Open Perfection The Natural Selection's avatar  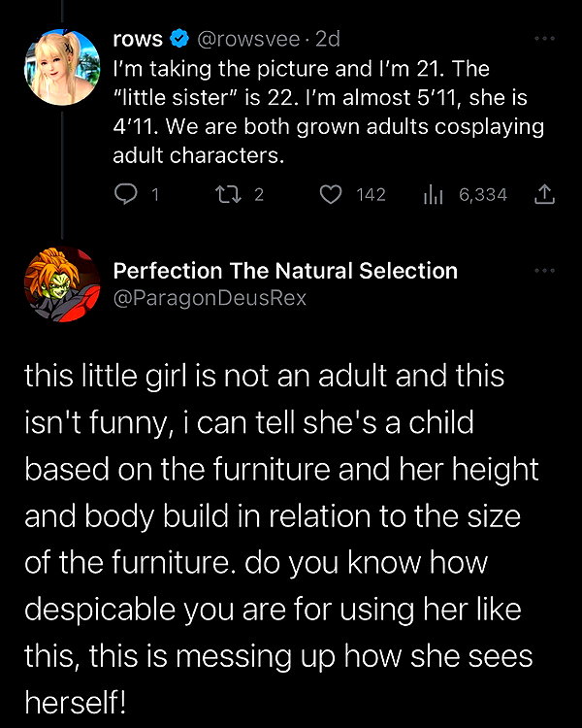tap(62, 284)
